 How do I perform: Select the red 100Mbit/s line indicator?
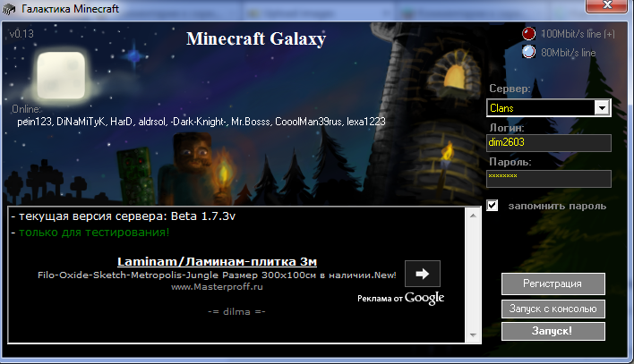tap(528, 33)
